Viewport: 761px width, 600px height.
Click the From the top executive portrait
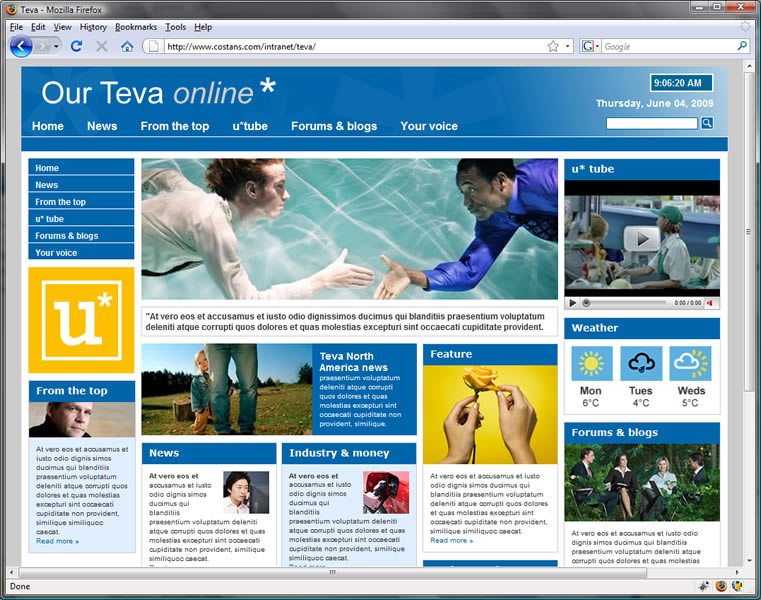(x=82, y=420)
